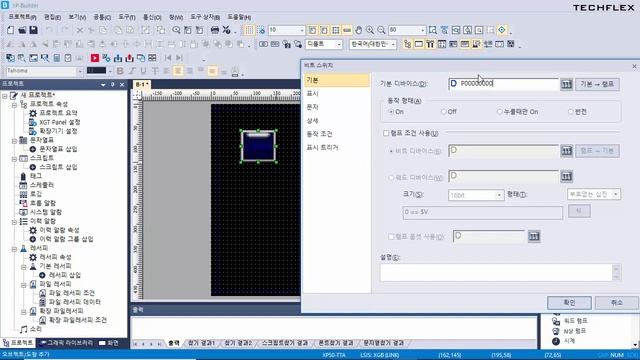Click the Open project folder icon

click(22, 30)
